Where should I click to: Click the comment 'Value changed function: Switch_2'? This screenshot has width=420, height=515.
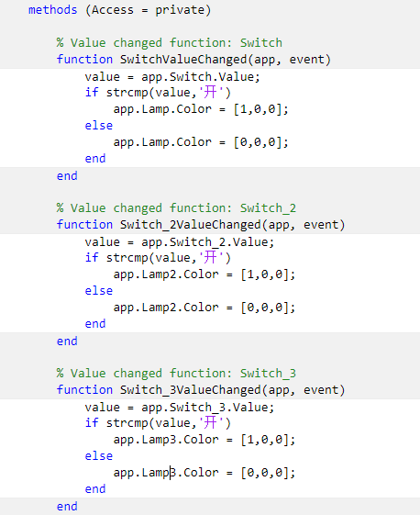[x=176, y=208]
